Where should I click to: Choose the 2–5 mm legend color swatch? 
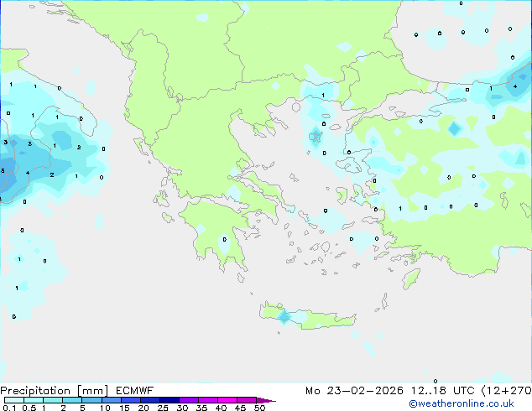pyautogui.click(x=72, y=400)
